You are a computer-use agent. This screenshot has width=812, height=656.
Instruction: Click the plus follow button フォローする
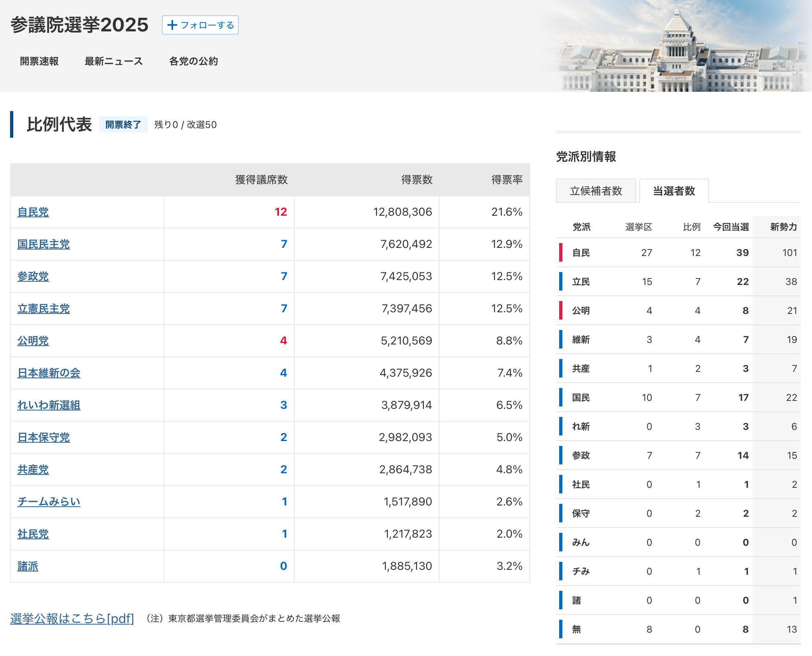coord(200,25)
